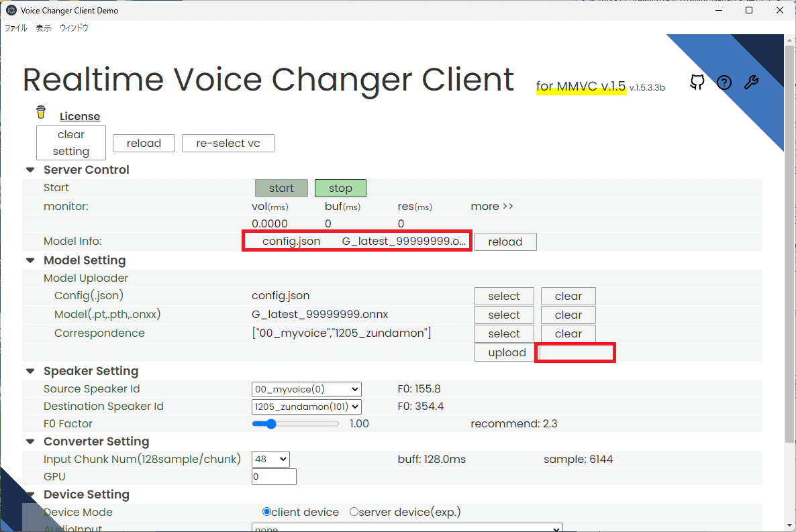The width and height of the screenshot is (796, 532).
Task: Click G_latest_99999999.o… in Model Info
Action: [x=403, y=241]
